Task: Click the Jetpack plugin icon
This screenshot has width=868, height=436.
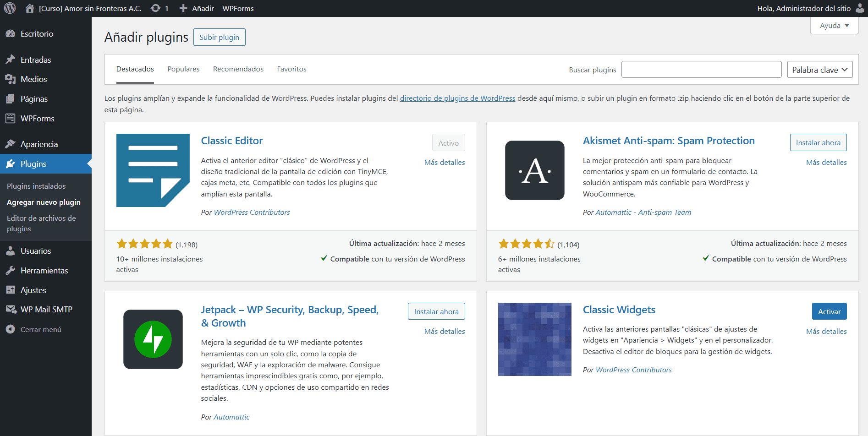Action: click(153, 339)
